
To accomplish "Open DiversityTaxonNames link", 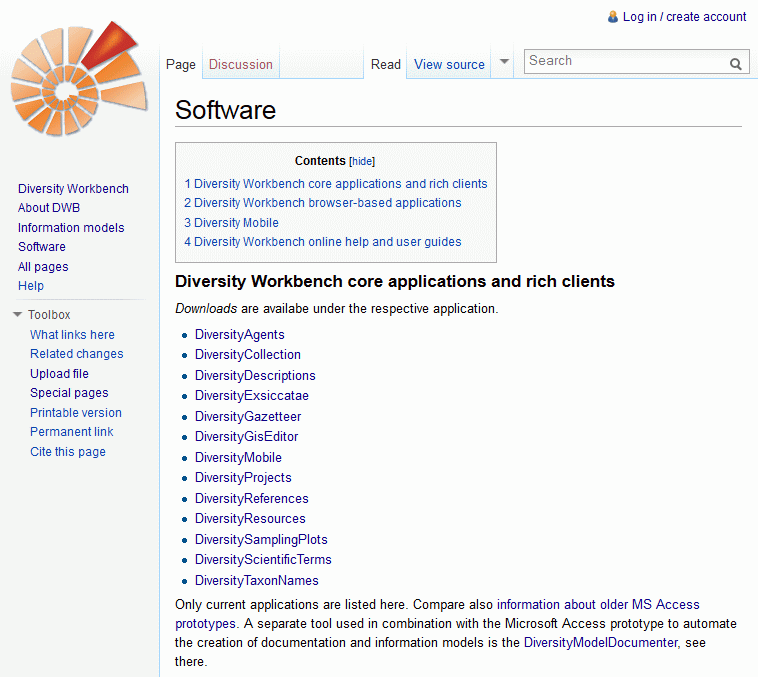I will [x=257, y=580].
